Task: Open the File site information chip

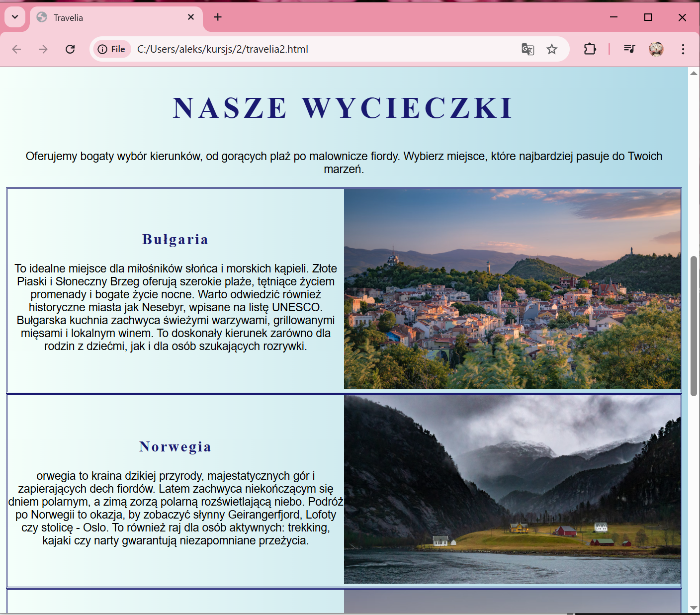Action: click(x=112, y=49)
